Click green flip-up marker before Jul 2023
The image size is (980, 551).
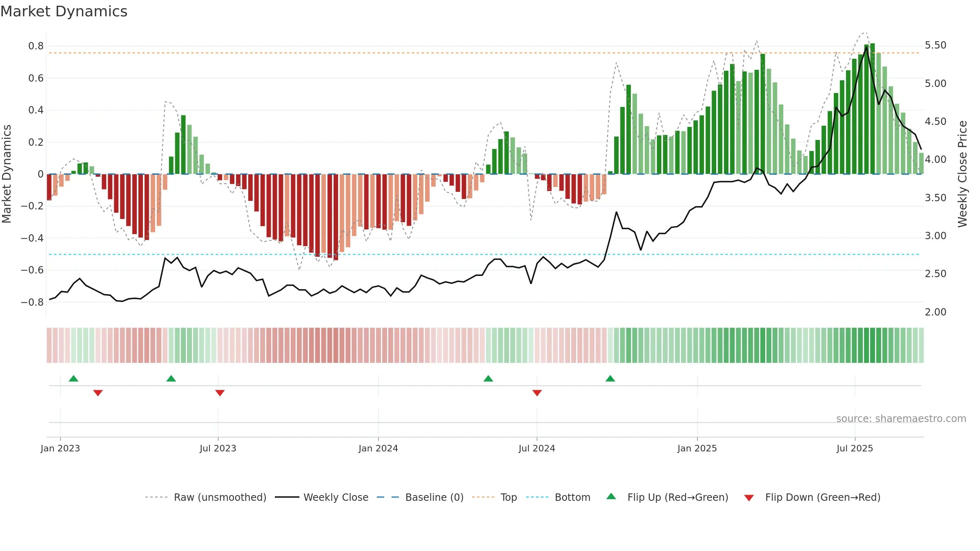coord(171,378)
